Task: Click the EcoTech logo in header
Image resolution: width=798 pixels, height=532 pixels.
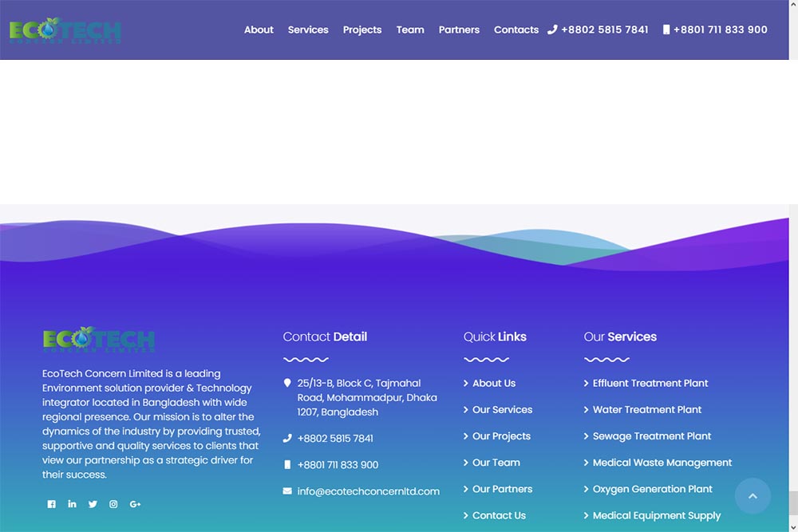Action: 65,30
